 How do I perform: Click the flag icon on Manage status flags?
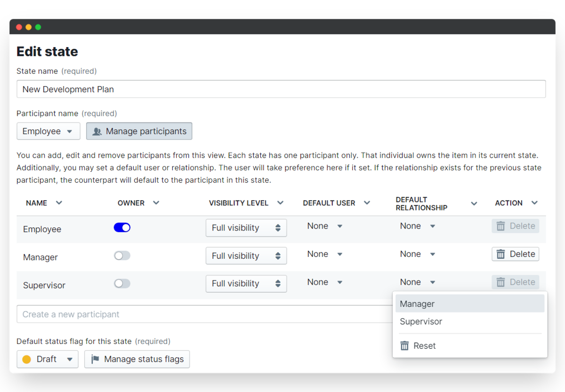pos(95,359)
